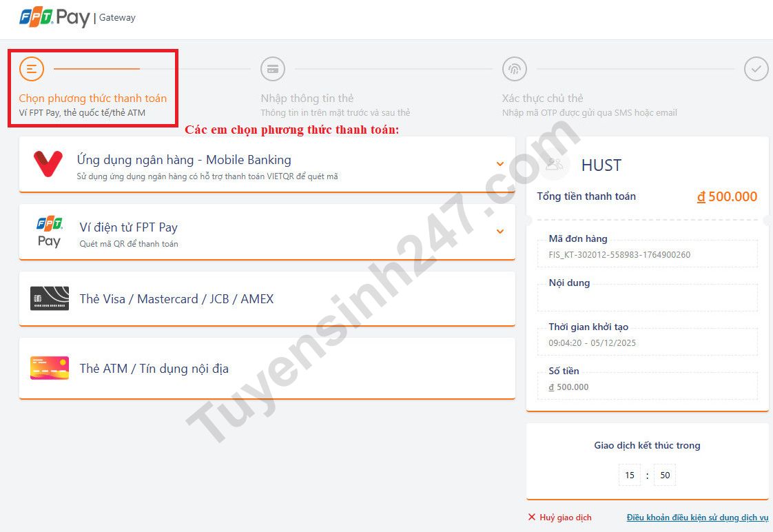
Task: Click the payment method step list icon
Action: click(32, 69)
